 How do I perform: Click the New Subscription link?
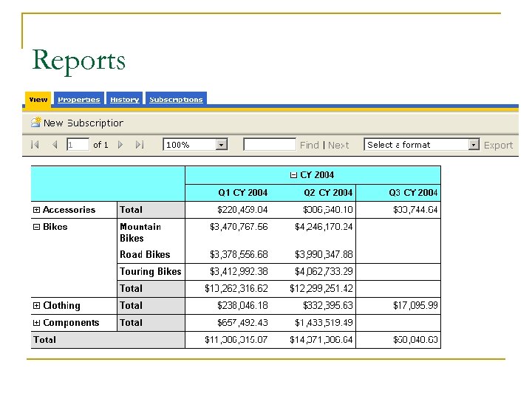83,123
